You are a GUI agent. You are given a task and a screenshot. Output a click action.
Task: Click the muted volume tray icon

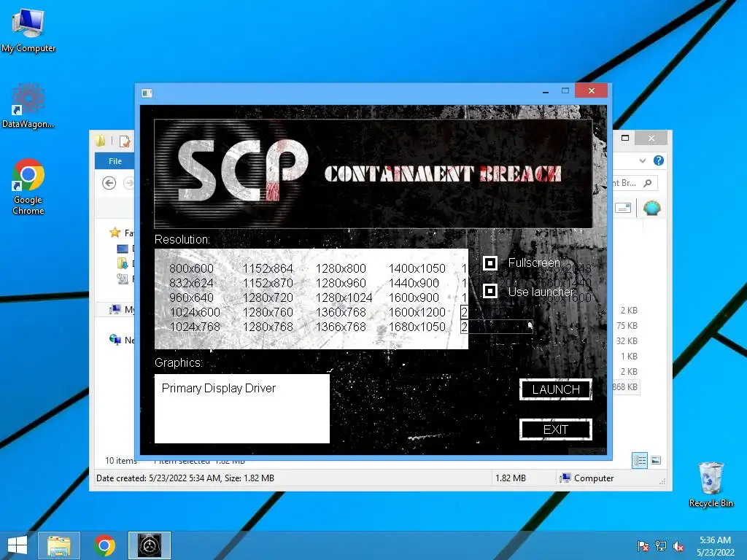[x=678, y=546]
